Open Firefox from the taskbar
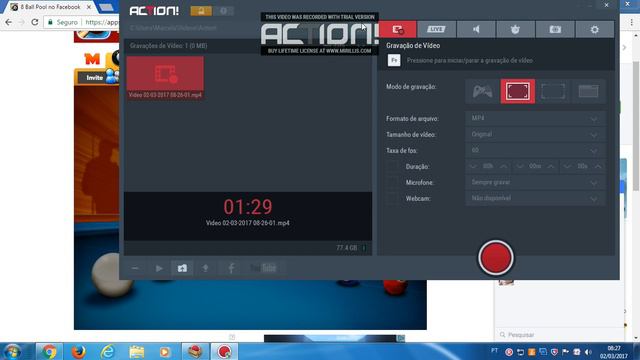 coord(78,352)
